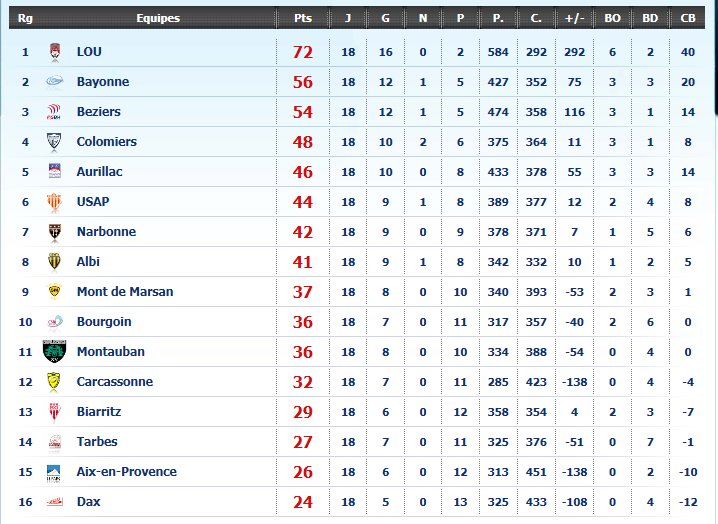The height and width of the screenshot is (524, 718).
Task: Select the +/- difference column header
Action: coord(574,18)
